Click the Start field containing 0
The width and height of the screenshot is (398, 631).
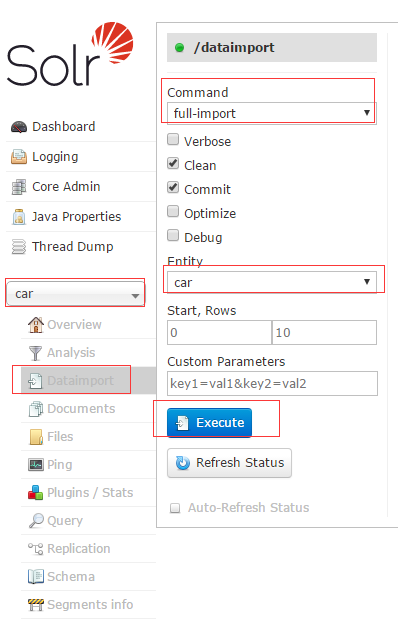point(219,332)
